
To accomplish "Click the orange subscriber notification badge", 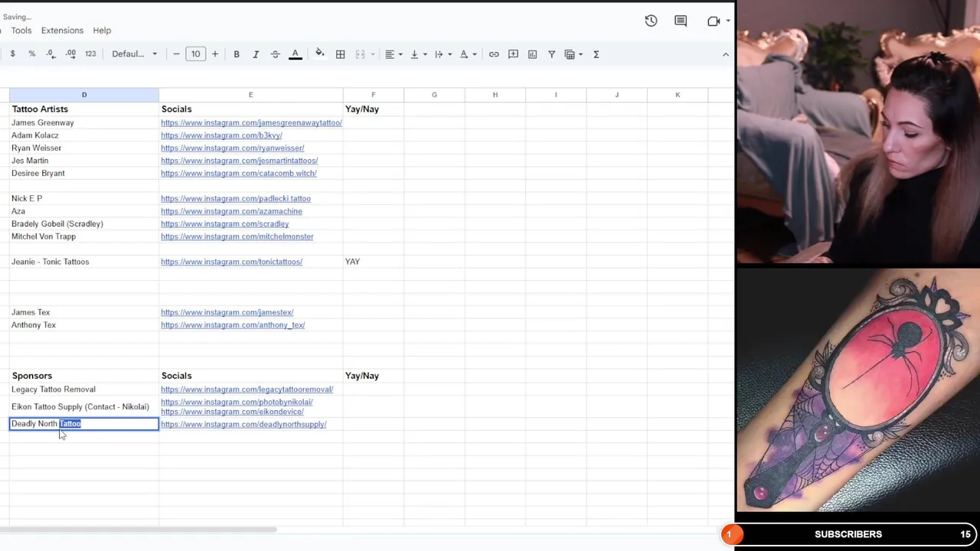I will pos(730,534).
